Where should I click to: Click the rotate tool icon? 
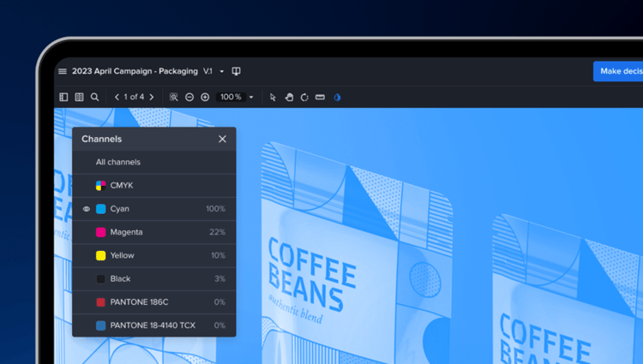304,98
